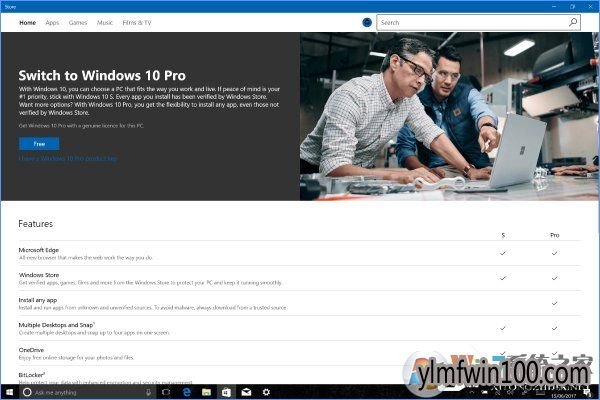The image size is (600, 400).
Task: Focus the Store search field
Action: pos(478,23)
